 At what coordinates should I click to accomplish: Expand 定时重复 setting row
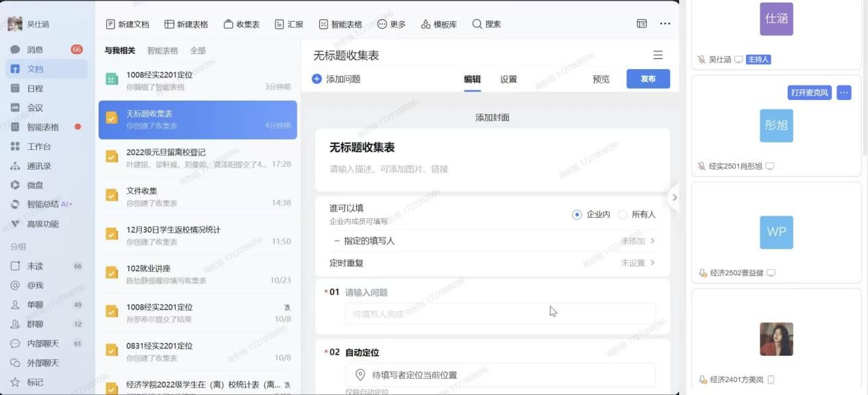click(x=492, y=263)
